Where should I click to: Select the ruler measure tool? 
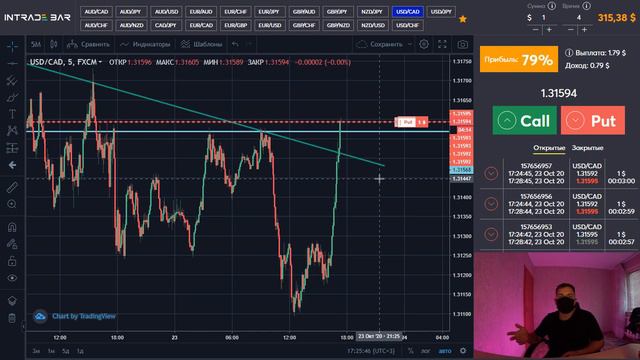(x=12, y=187)
